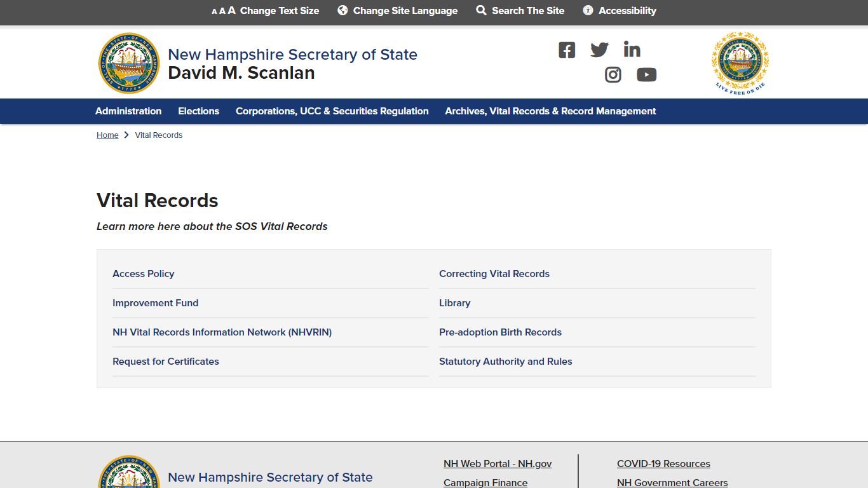Viewport: 868px width, 488px height.
Task: Open the Elections menu
Action: 198,111
